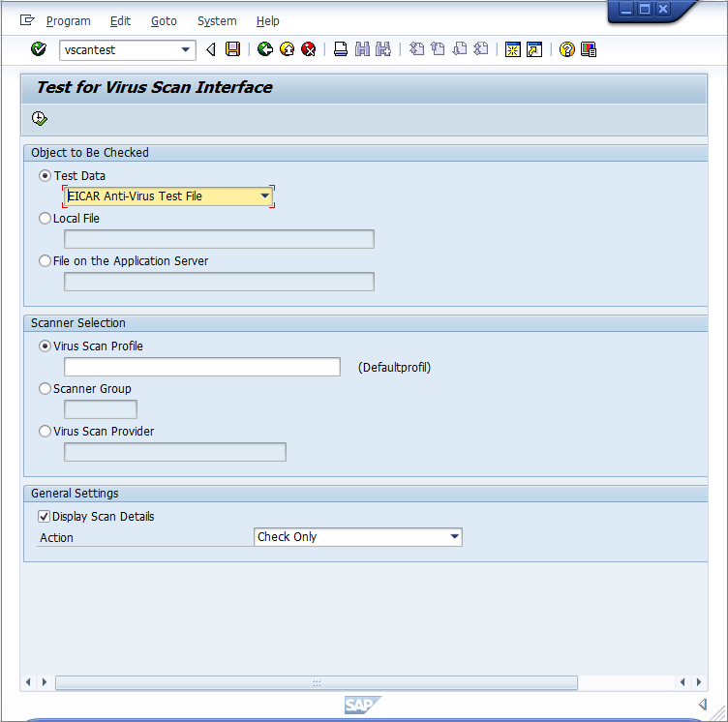Click the red Cancel icon
The height and width of the screenshot is (722, 728).
coord(309,49)
